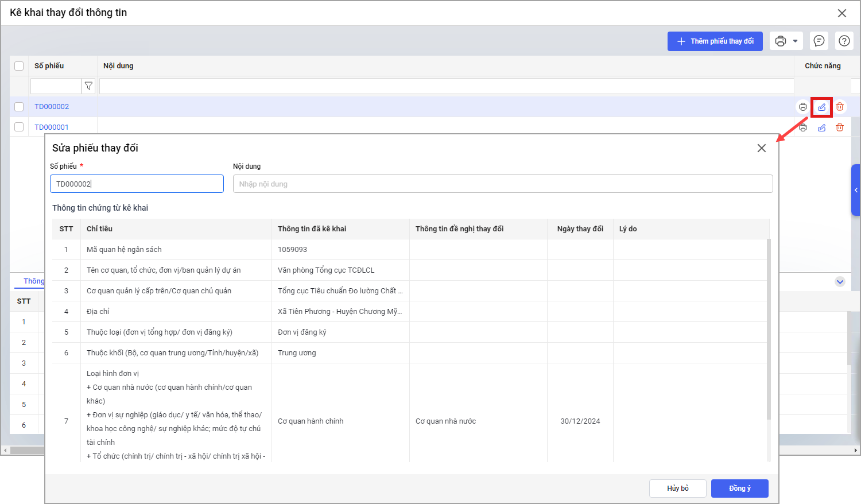Viewport: 861px width, 504px height.
Task: Delete voucher TD000001 with trash icon
Action: [840, 127]
